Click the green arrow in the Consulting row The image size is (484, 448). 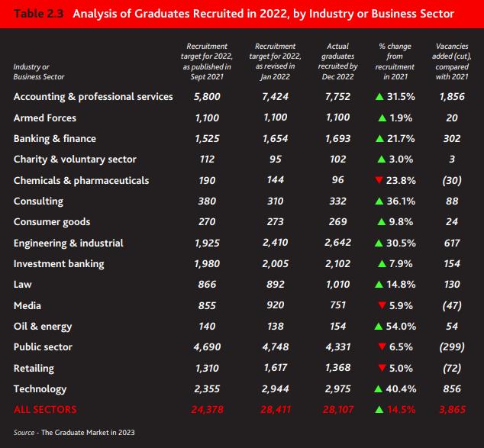[379, 201]
